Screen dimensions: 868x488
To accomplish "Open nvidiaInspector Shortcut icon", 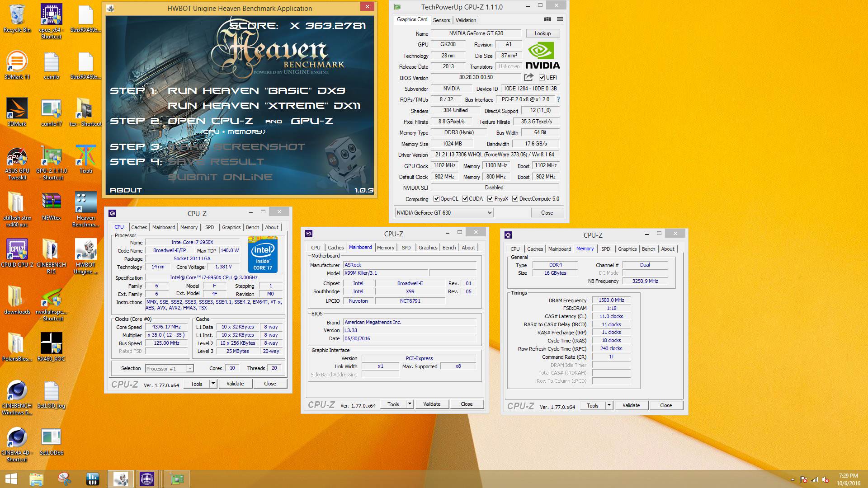I will 51,303.
